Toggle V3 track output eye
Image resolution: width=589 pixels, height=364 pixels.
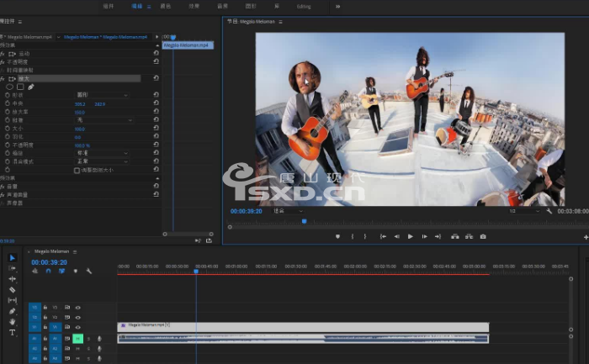[x=77, y=308]
